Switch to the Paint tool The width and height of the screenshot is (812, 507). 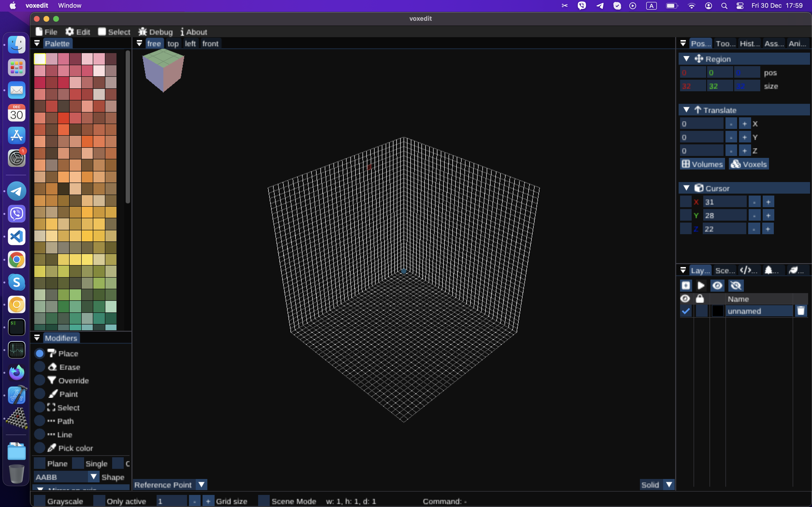tap(40, 394)
